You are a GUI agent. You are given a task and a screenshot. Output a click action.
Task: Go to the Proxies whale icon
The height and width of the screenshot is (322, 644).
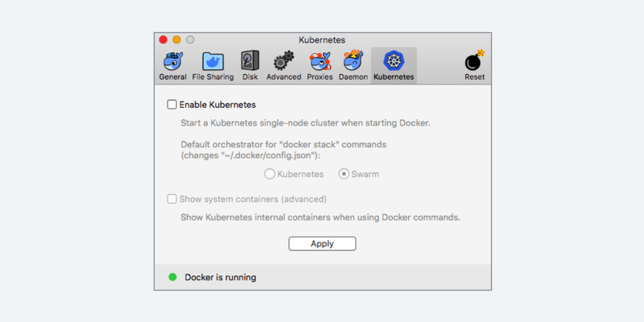pos(320,62)
